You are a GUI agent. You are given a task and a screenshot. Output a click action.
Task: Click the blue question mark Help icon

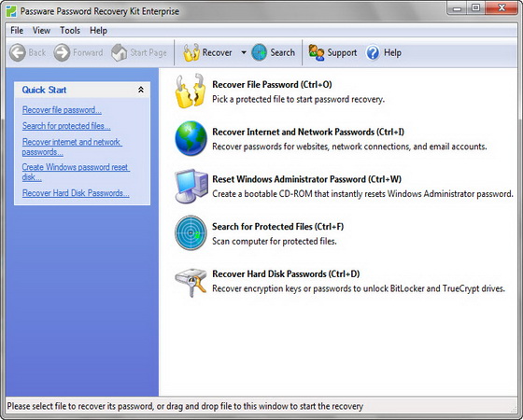pyautogui.click(x=373, y=52)
